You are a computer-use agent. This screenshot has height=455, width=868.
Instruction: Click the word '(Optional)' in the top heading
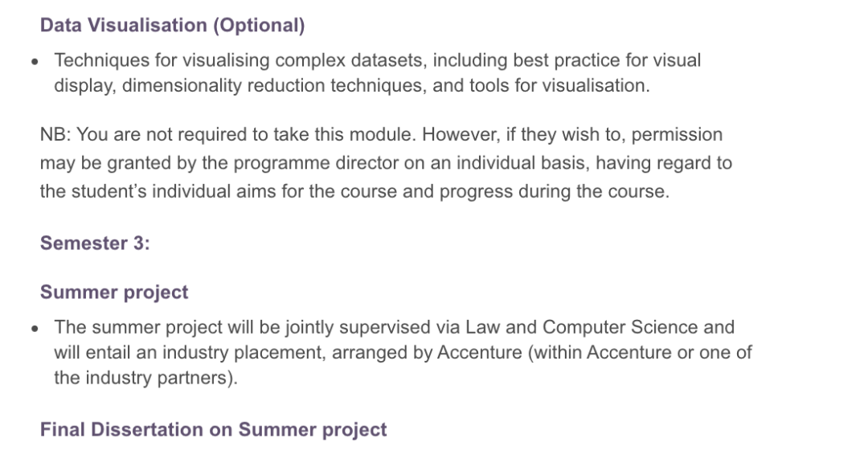[x=259, y=26]
